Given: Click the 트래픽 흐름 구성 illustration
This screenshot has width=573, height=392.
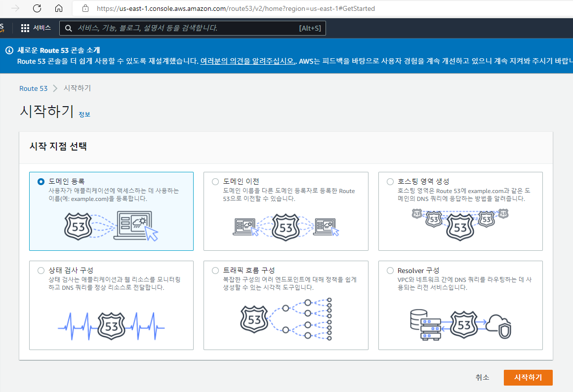Looking at the screenshot, I should tap(286, 319).
